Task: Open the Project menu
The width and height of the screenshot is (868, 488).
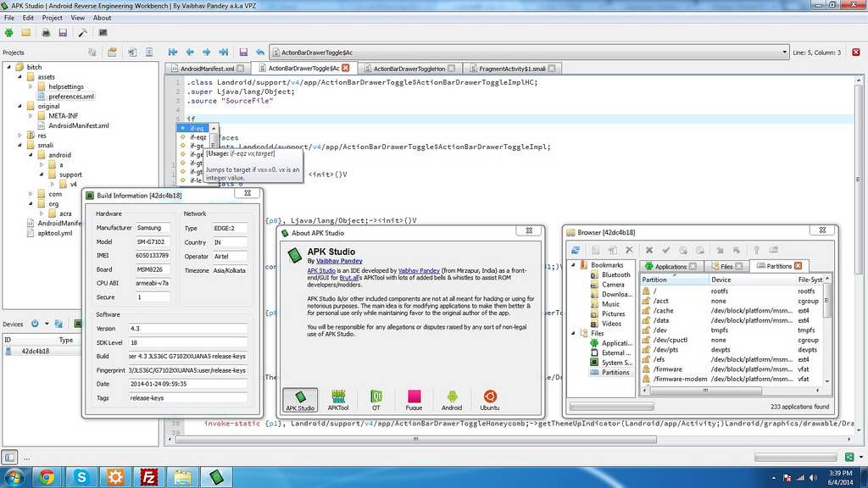Action: pos(52,18)
